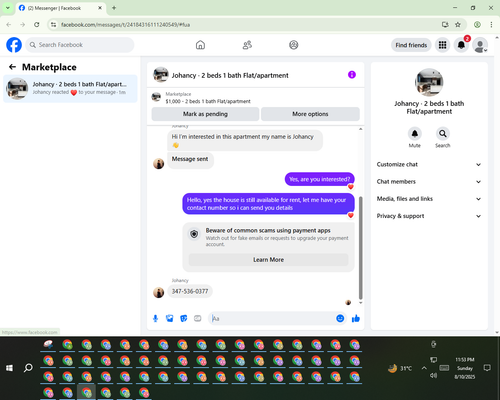This screenshot has width=500, height=400.
Task: Go to Home feed icon
Action: 200,45
